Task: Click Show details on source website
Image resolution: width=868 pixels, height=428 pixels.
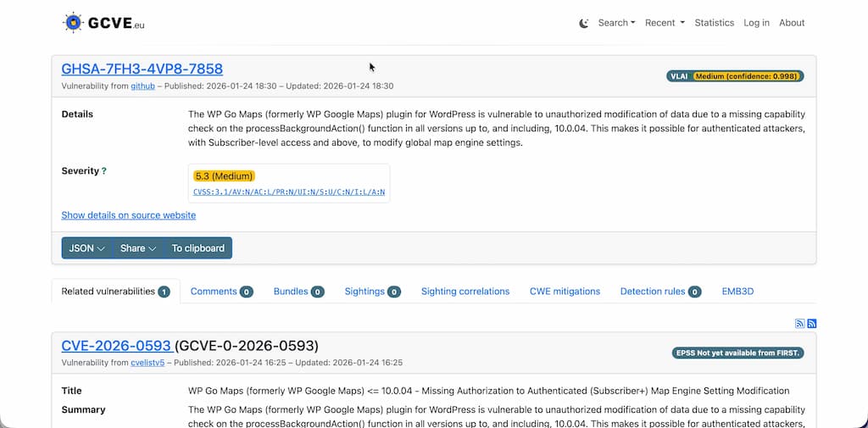Action: (x=129, y=215)
